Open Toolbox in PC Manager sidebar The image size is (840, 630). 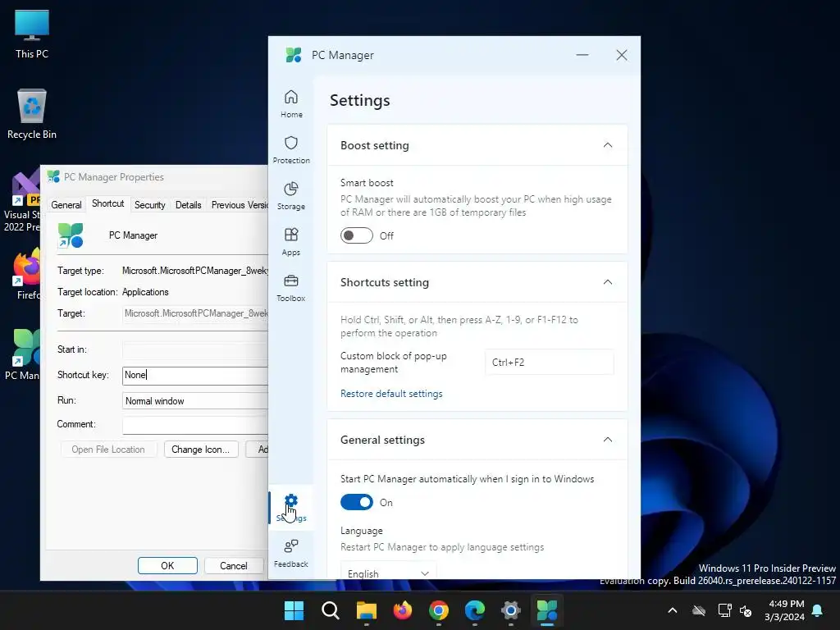click(291, 288)
